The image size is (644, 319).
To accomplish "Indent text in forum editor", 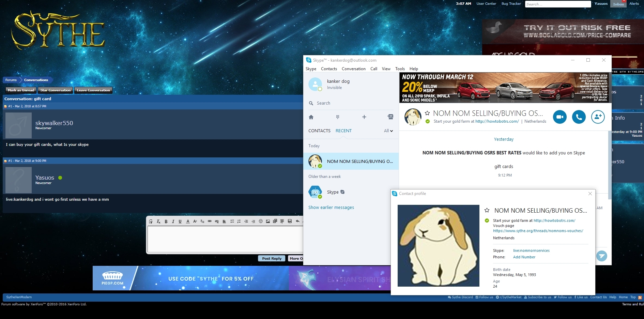I will click(253, 222).
